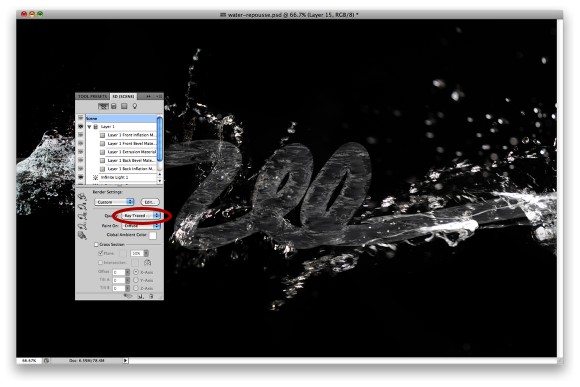Screen dimensions: 580x387
Task: Toggle visibility eye for Layer 1
Action: (x=80, y=127)
